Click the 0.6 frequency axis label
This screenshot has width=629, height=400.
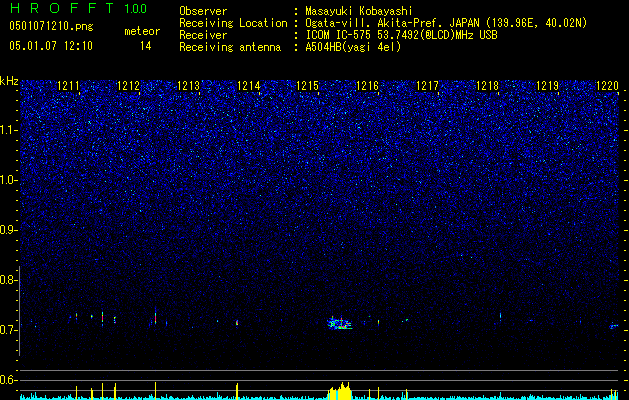pyautogui.click(x=8, y=380)
